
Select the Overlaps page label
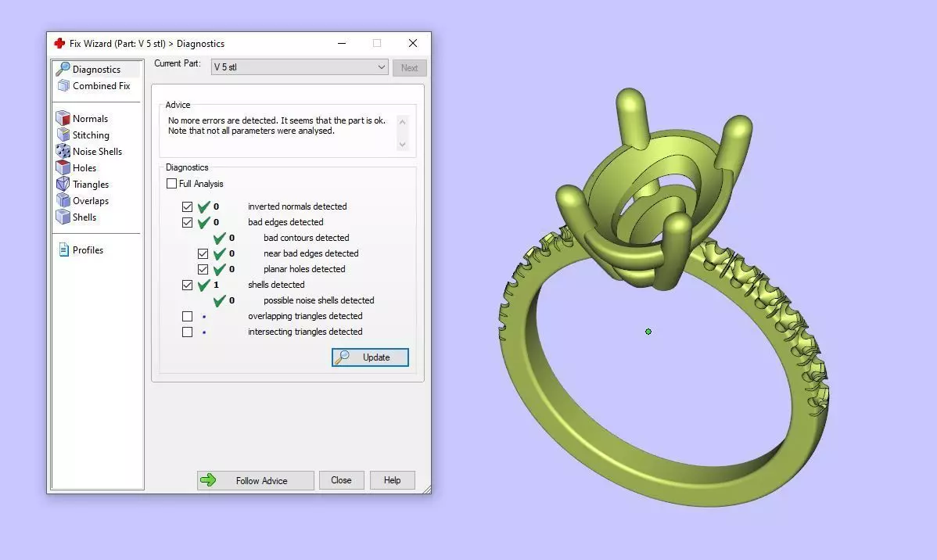coord(91,201)
